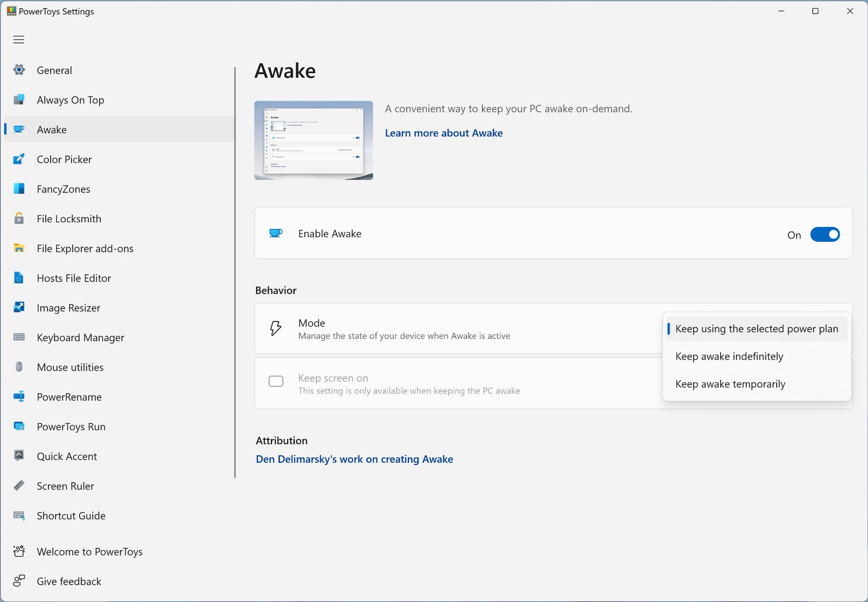Click the sidebar vertical scrollbar
The image size is (868, 602).
(235, 271)
